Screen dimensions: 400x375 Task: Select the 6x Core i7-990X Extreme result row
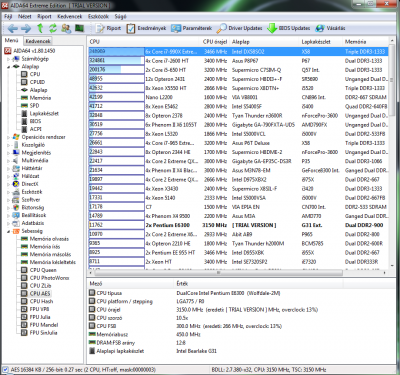click(x=238, y=52)
